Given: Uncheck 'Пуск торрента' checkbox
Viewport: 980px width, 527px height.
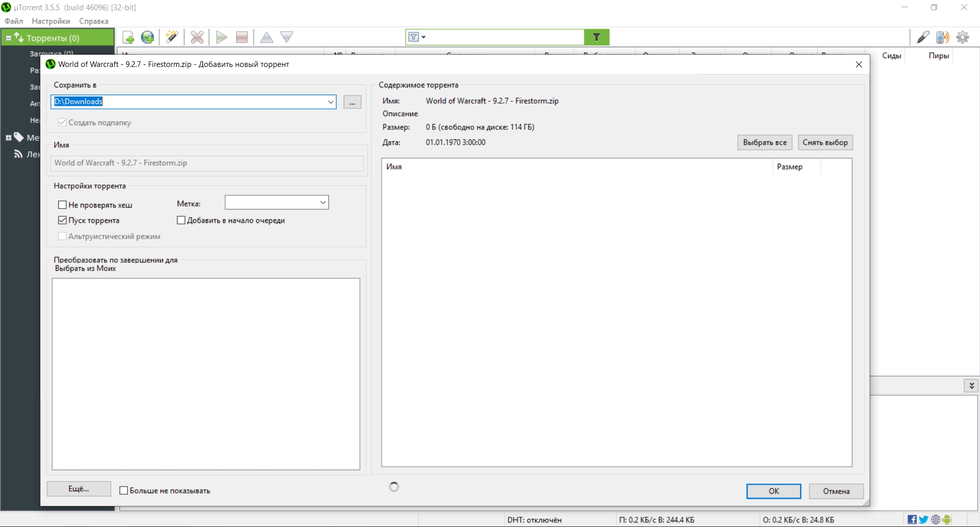Looking at the screenshot, I should (x=62, y=220).
